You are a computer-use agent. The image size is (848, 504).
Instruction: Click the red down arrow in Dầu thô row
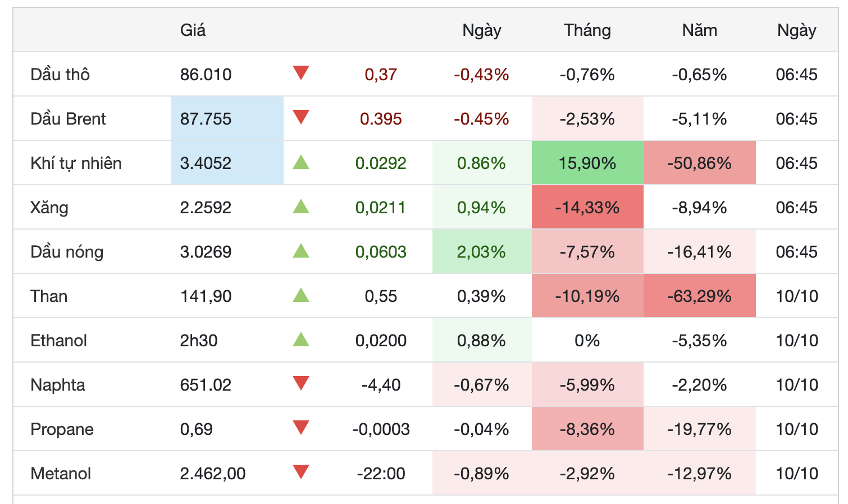click(301, 73)
